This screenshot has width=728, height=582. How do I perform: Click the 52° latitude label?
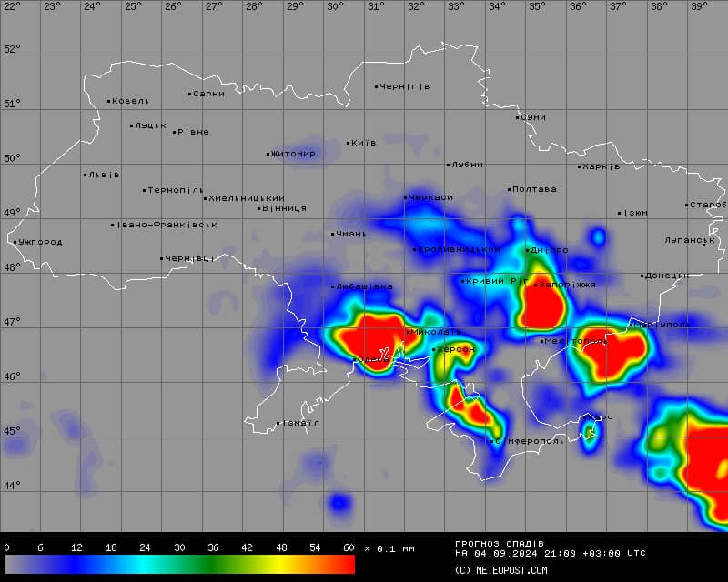(11, 49)
